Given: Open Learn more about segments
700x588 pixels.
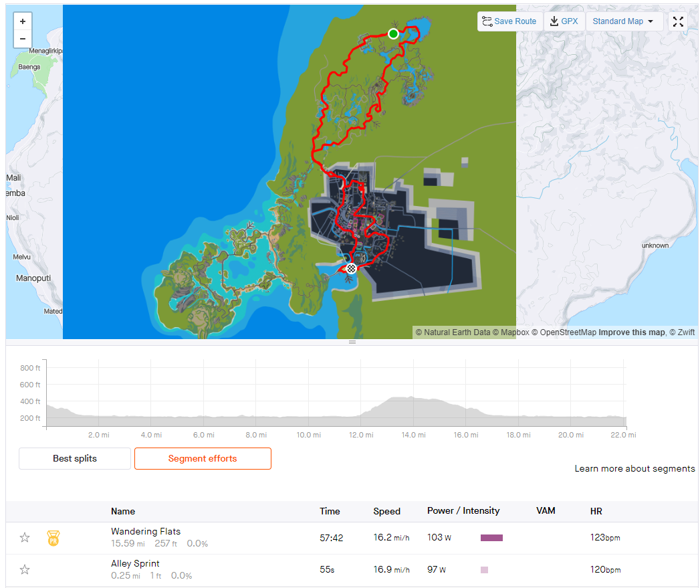Looking at the screenshot, I should [x=634, y=469].
